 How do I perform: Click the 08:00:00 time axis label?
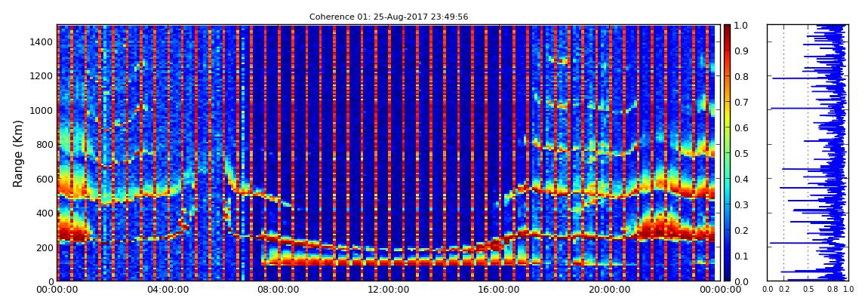(x=277, y=290)
